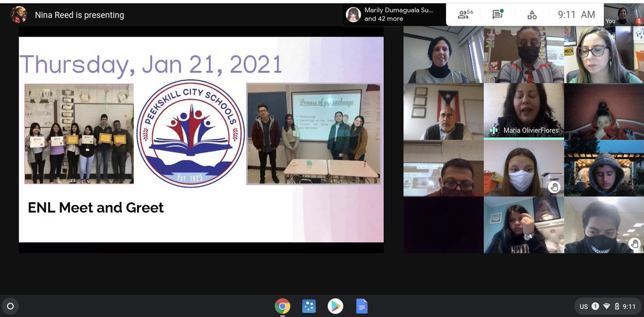The image size is (644, 317).
Task: Click the classroom whiteboard photo on the slide
Action: (x=313, y=134)
